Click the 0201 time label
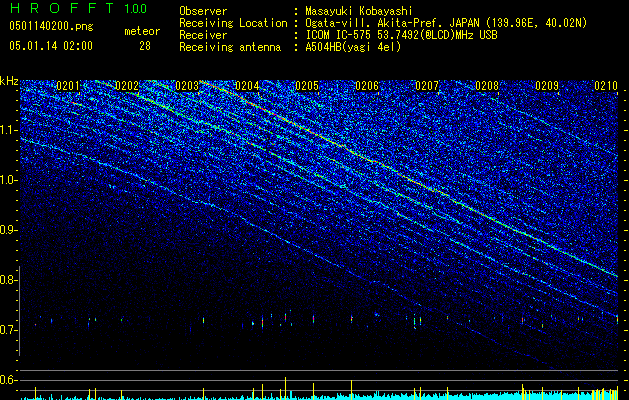This screenshot has width=629, height=400. [x=68, y=86]
